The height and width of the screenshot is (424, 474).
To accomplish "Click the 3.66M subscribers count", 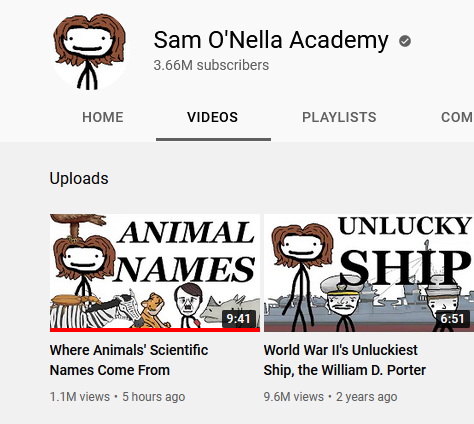I will tap(211, 65).
